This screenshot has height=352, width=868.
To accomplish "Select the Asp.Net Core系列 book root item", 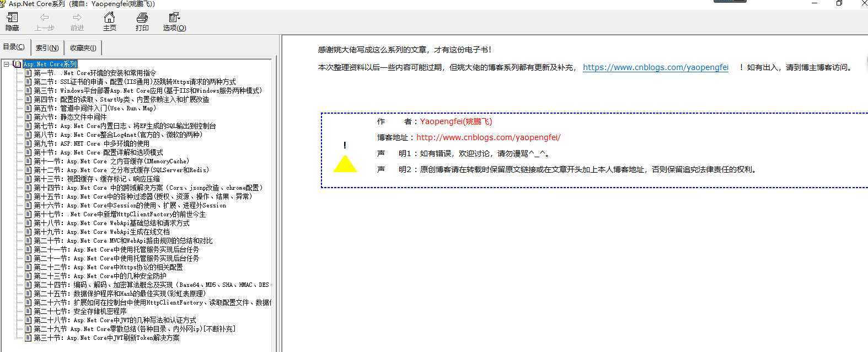I will [50, 64].
